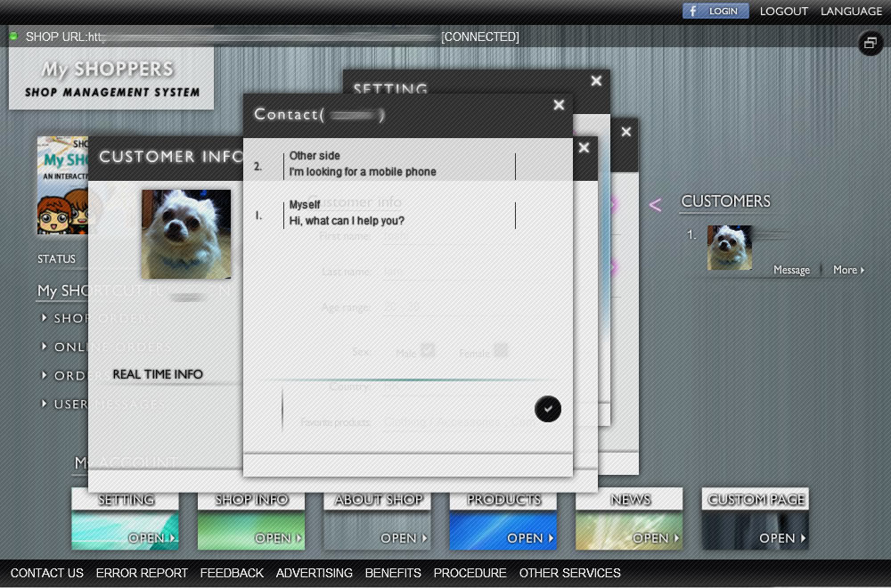Viewport: 891px width, 588px height.
Task: Click the Message link for the customer
Action: [791, 270]
